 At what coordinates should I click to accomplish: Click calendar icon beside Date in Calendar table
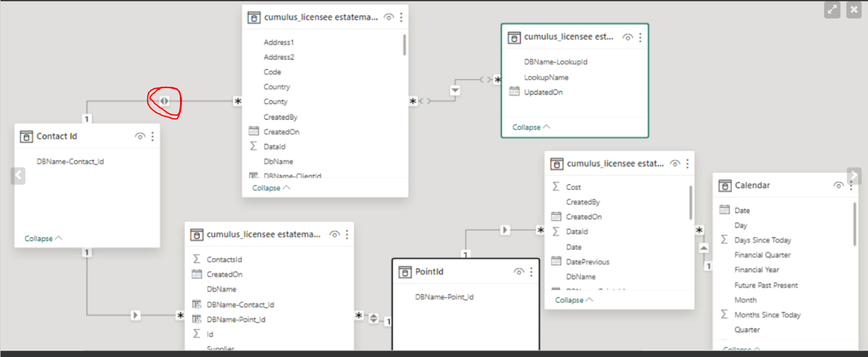pyautogui.click(x=725, y=210)
